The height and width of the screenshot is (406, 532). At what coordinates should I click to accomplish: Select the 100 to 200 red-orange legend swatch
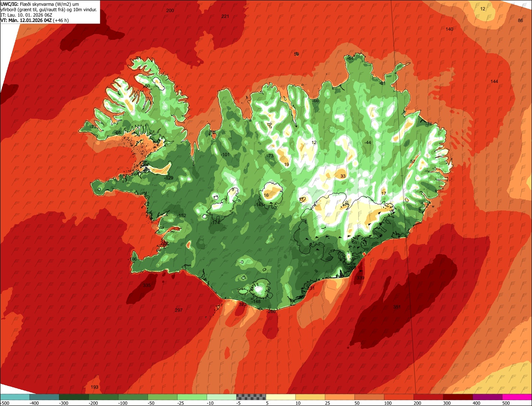[399, 397]
